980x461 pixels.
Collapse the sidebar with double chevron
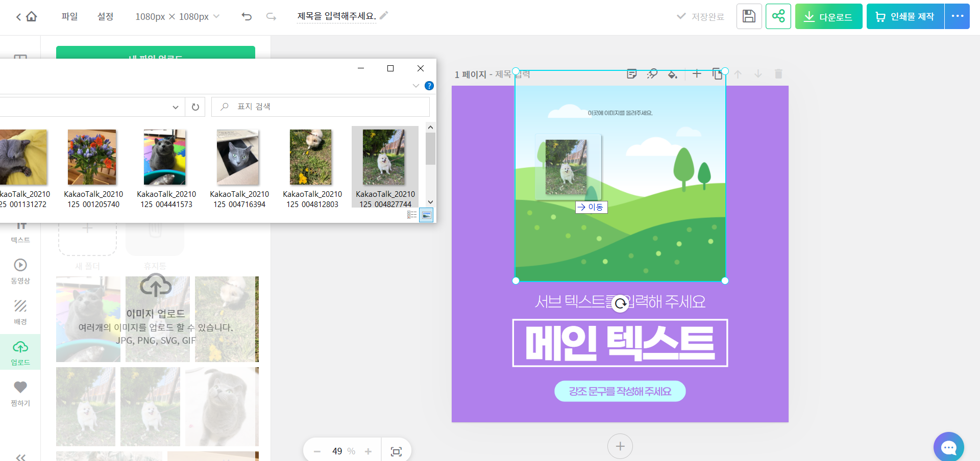20,457
